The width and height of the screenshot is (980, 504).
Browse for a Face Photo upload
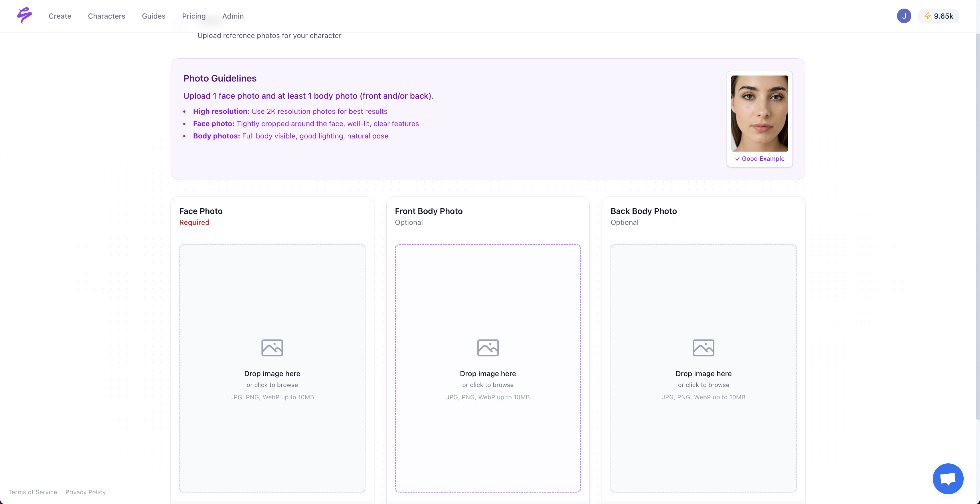pyautogui.click(x=272, y=385)
